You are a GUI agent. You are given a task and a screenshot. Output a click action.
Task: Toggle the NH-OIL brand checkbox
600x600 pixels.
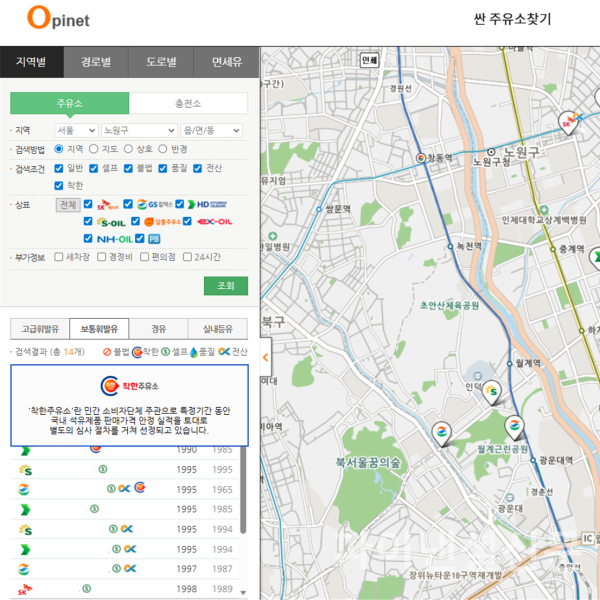coord(88,238)
